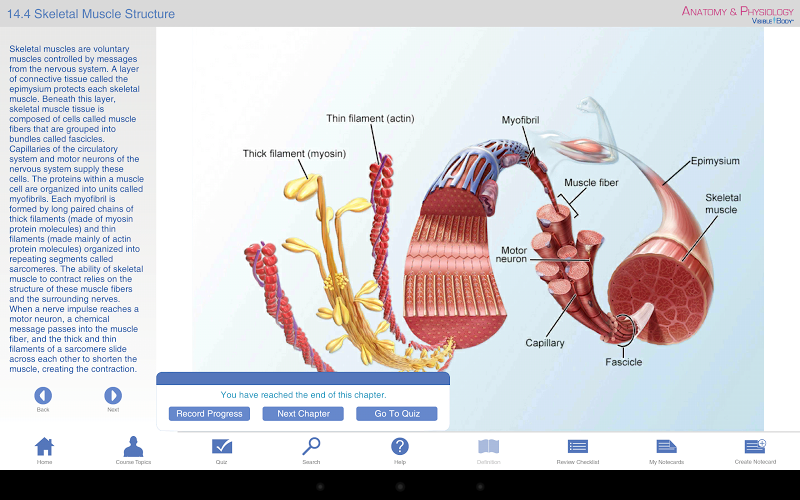
Task: Select the "Skeletal muscle" label
Action: coord(723,204)
